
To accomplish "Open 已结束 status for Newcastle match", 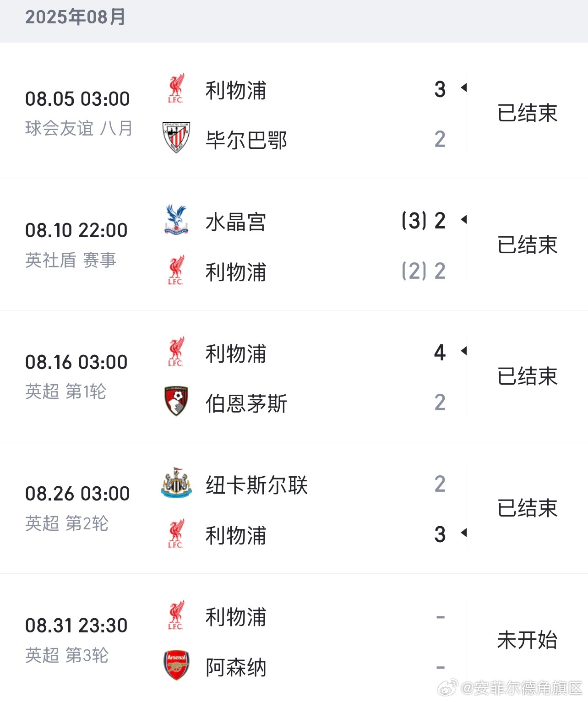I will [528, 508].
